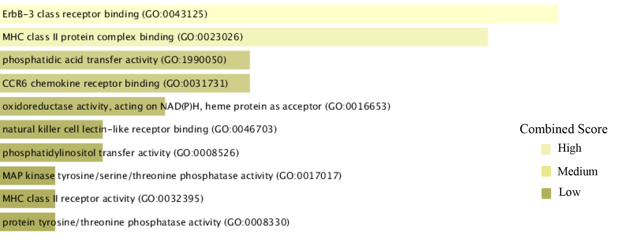
Task: Click the Low combined score swatch
Action: (x=546, y=193)
